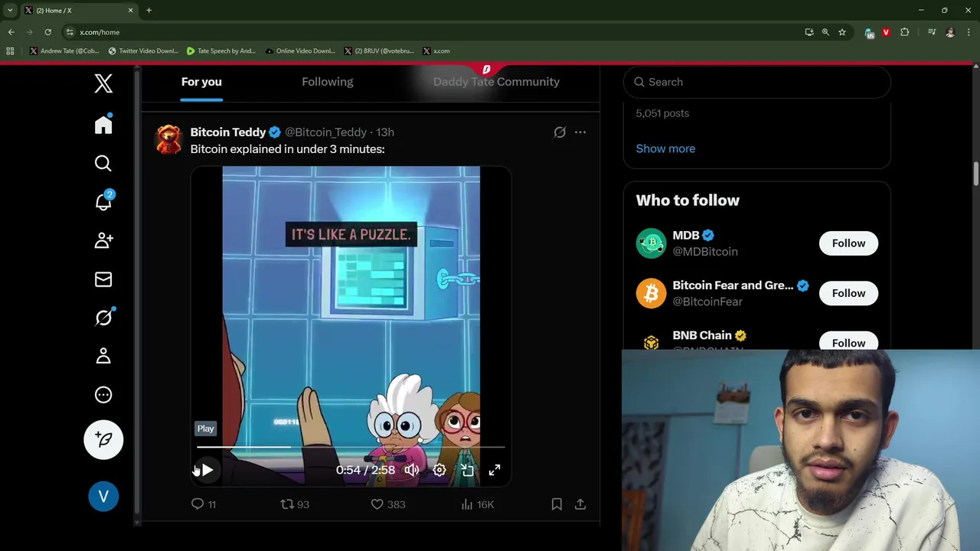This screenshot has height=551, width=980.
Task: Open Grok icon in sidebar
Action: [x=103, y=317]
